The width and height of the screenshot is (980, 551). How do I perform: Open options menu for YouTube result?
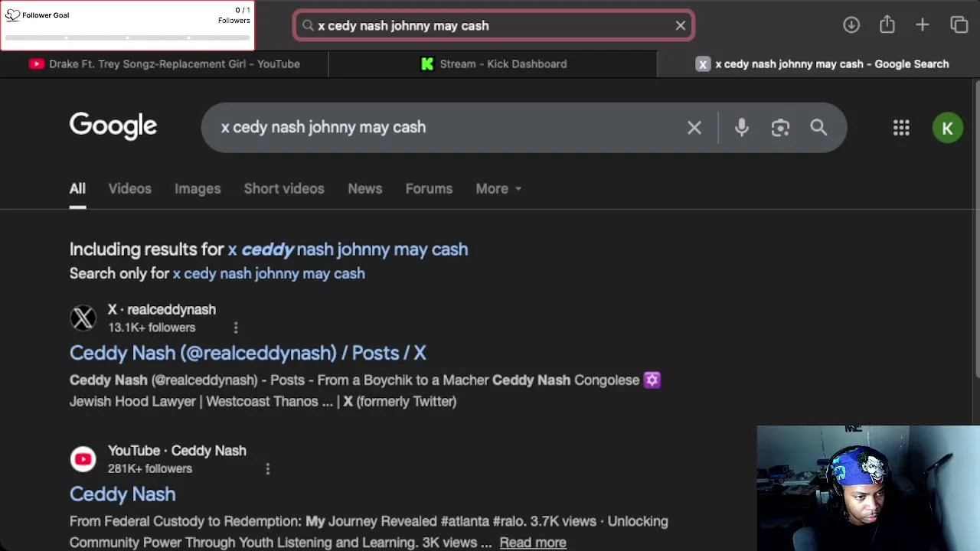pos(268,468)
